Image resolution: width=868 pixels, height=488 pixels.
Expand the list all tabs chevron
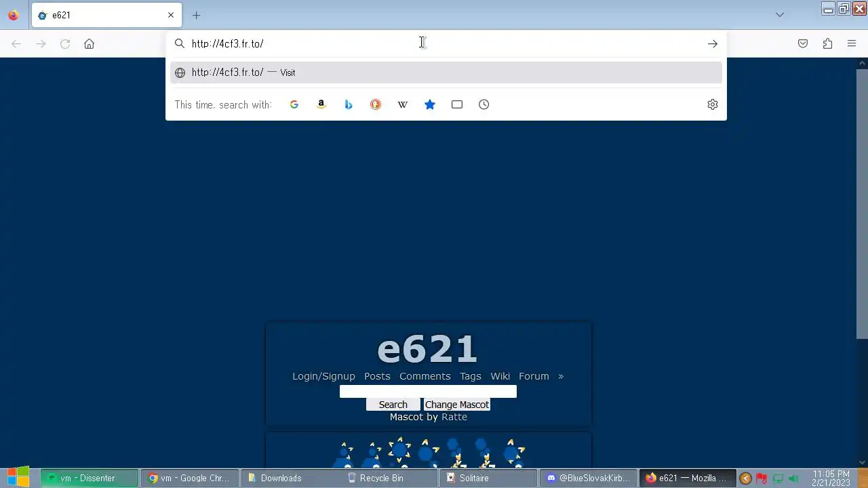780,15
